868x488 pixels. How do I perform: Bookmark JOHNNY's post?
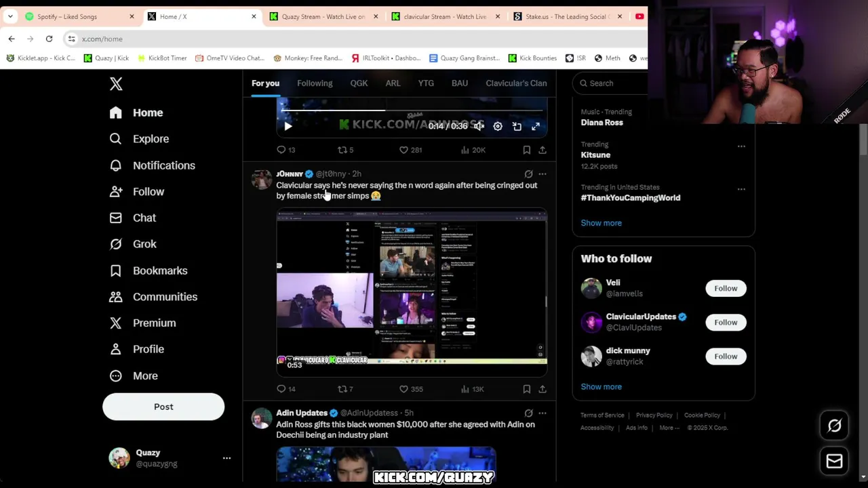point(526,389)
